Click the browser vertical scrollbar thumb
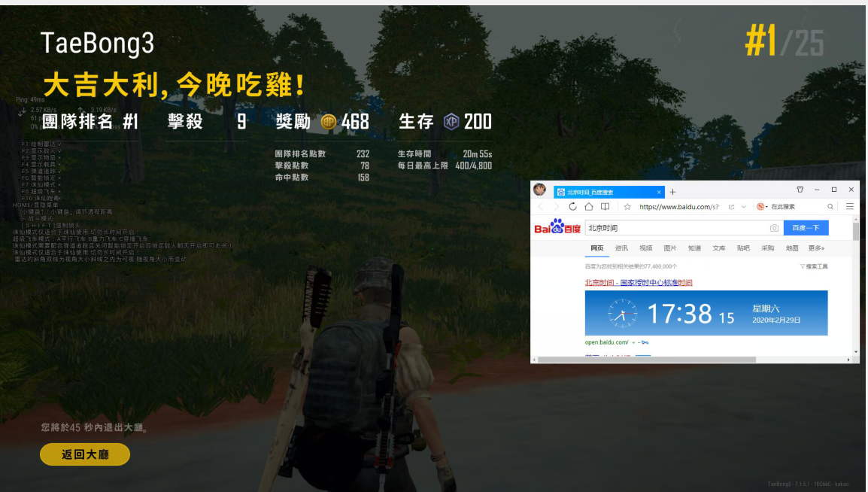Viewport: 868px width, 492px height. 856,232
